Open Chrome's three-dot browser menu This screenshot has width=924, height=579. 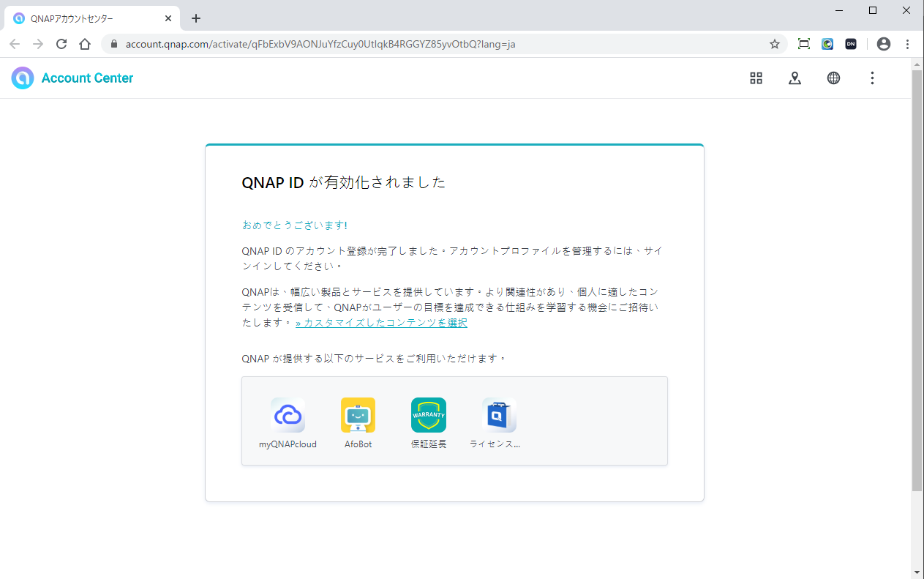[x=907, y=44]
